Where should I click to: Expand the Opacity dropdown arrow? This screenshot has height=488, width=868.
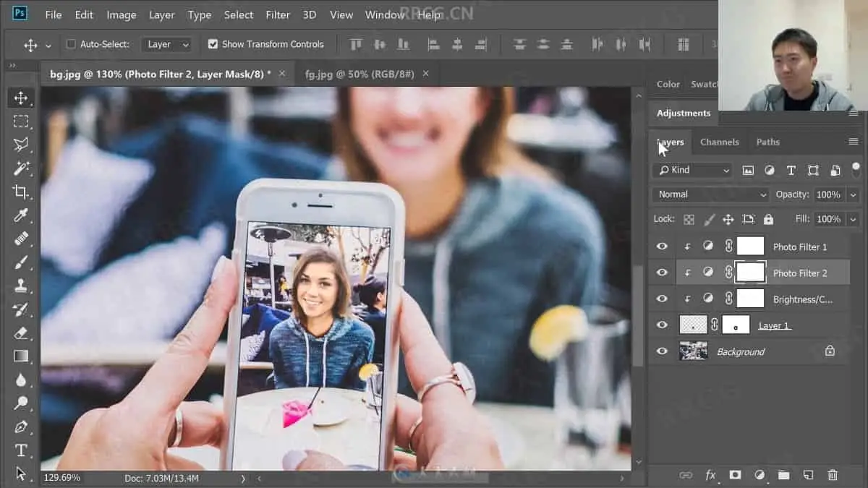pyautogui.click(x=854, y=194)
